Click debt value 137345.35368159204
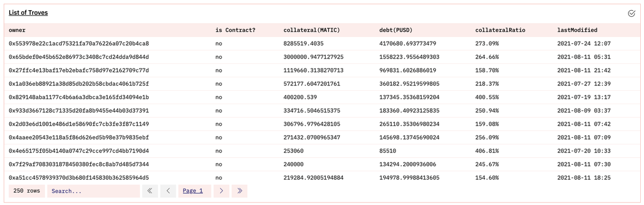The image size is (644, 205). coord(409,97)
